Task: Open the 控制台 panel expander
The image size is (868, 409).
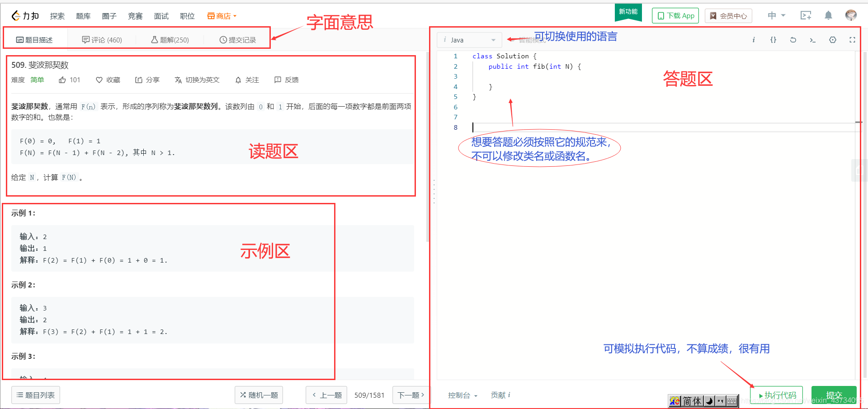Action: pyautogui.click(x=462, y=395)
